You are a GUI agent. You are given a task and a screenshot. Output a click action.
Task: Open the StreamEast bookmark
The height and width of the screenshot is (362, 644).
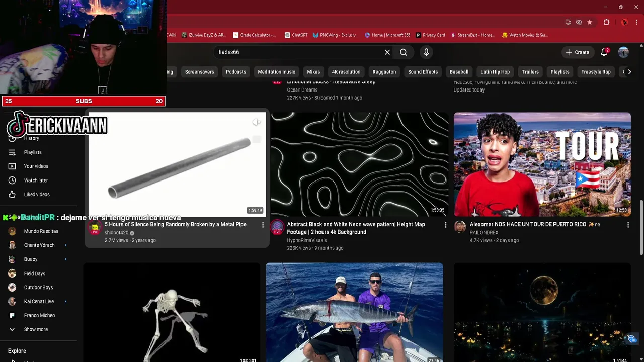[x=473, y=35]
